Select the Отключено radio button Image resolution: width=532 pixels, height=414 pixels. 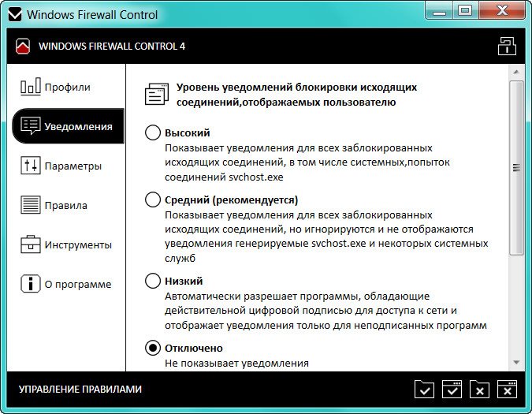coord(153,348)
